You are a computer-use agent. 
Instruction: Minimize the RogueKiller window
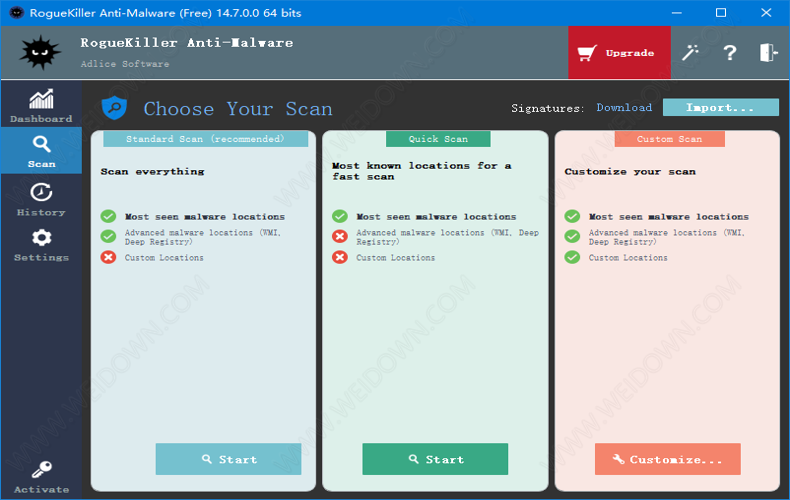click(676, 13)
